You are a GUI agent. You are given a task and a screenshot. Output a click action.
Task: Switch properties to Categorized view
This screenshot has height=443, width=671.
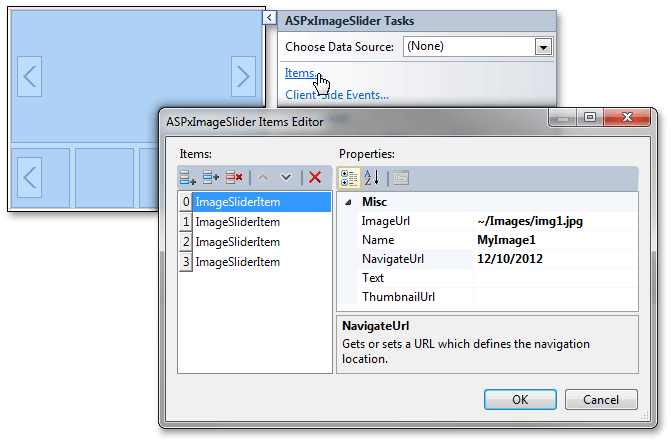pos(349,178)
